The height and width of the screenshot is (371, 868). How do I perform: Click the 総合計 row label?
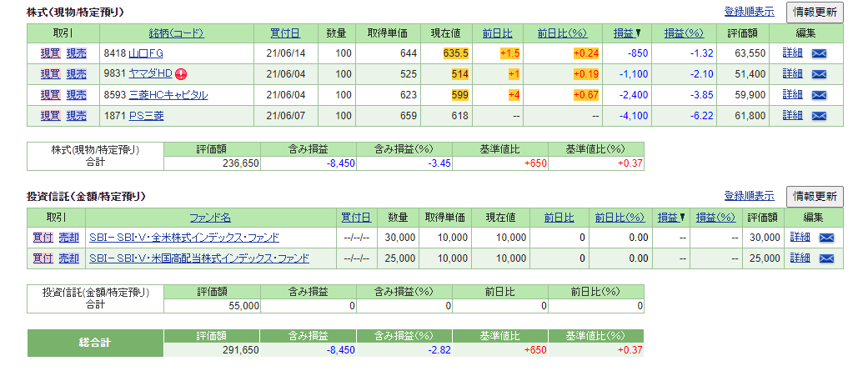pos(95,343)
